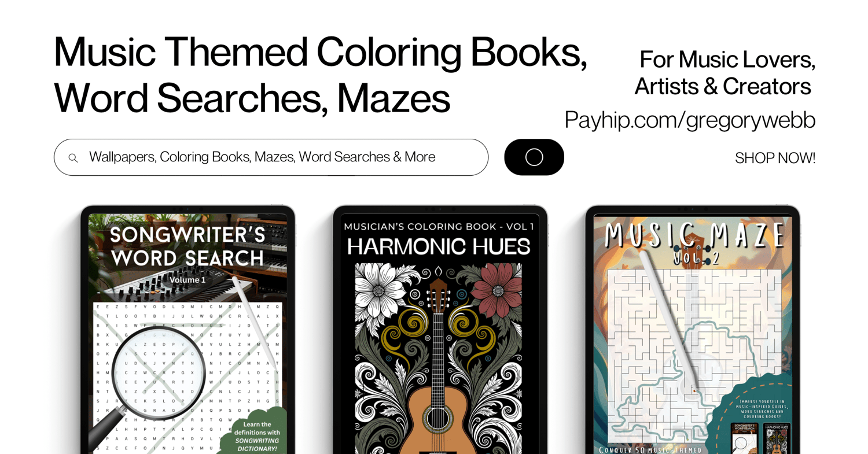
Task: Select the Songwriter's Word Search cover
Action: [187, 334]
